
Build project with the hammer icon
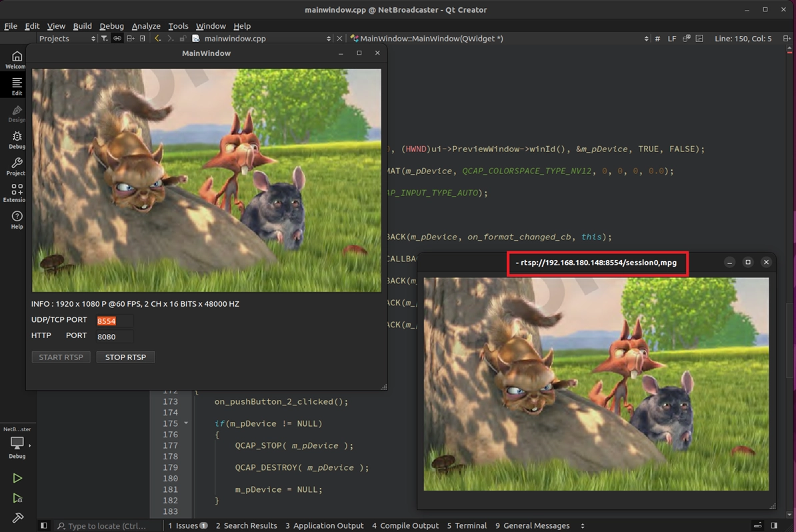[x=17, y=518]
